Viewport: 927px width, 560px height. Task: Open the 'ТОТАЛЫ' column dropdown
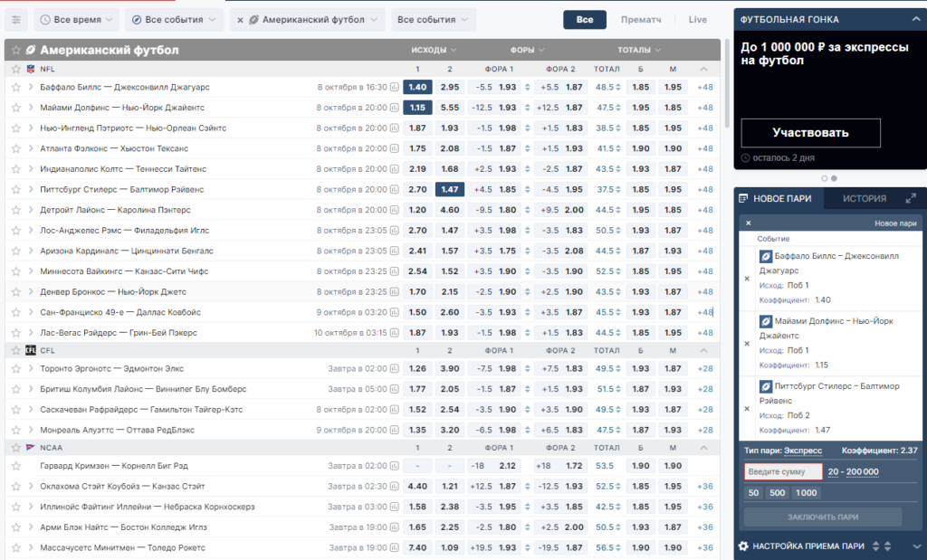(x=638, y=51)
